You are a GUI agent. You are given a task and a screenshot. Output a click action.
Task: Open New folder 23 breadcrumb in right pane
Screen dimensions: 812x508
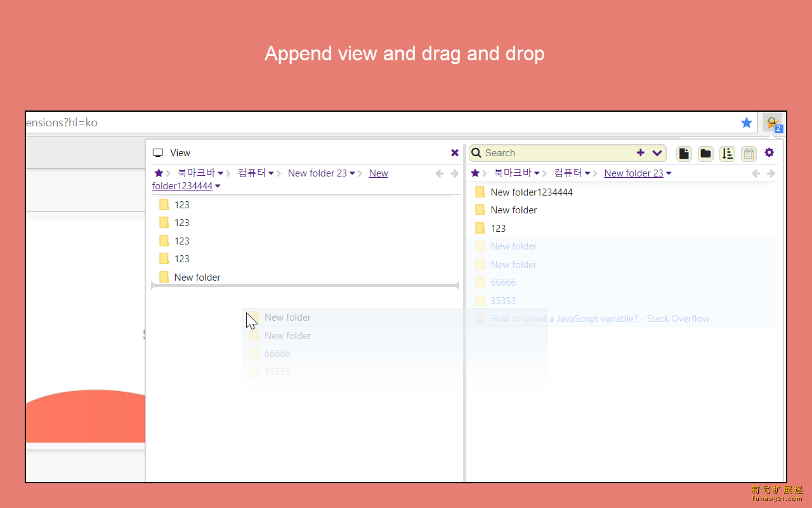[x=634, y=173]
